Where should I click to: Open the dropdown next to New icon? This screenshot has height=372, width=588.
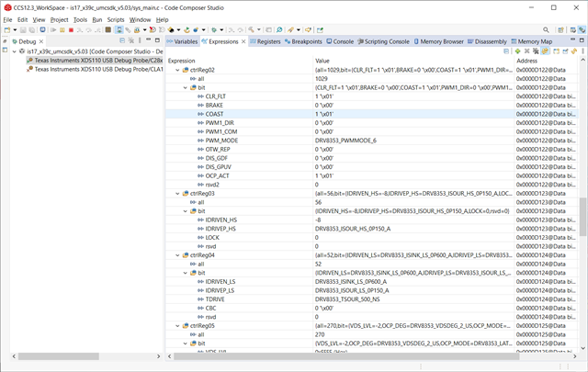point(15,29)
